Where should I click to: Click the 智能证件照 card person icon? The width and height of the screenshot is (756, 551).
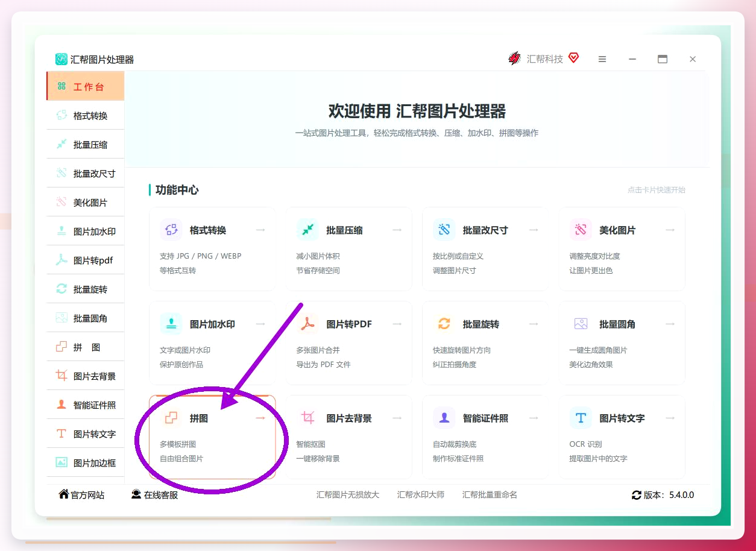(x=444, y=418)
